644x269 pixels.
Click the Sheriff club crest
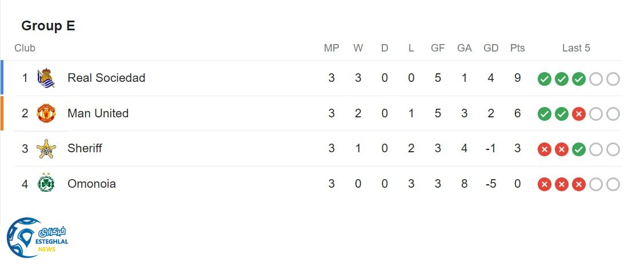point(46,149)
